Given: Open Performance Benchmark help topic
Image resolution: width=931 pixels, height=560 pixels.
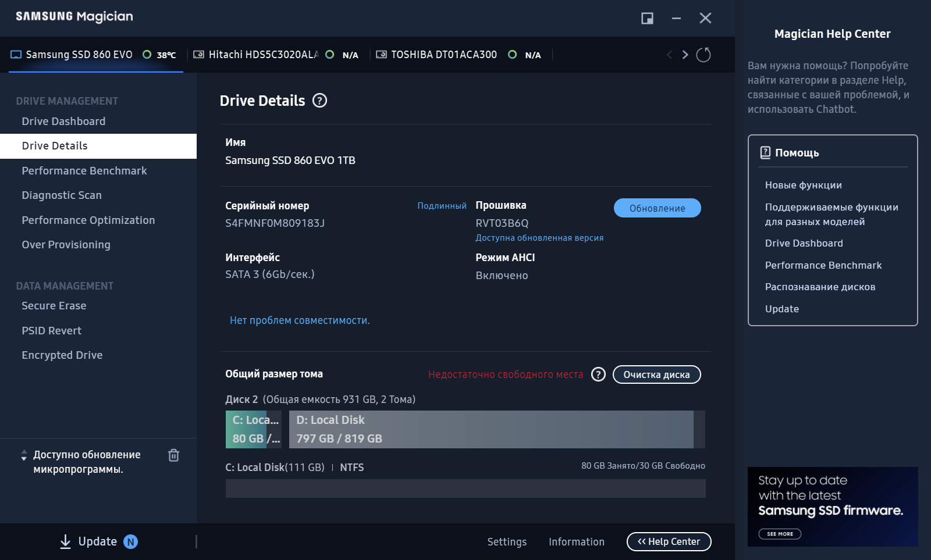Looking at the screenshot, I should pos(823,266).
